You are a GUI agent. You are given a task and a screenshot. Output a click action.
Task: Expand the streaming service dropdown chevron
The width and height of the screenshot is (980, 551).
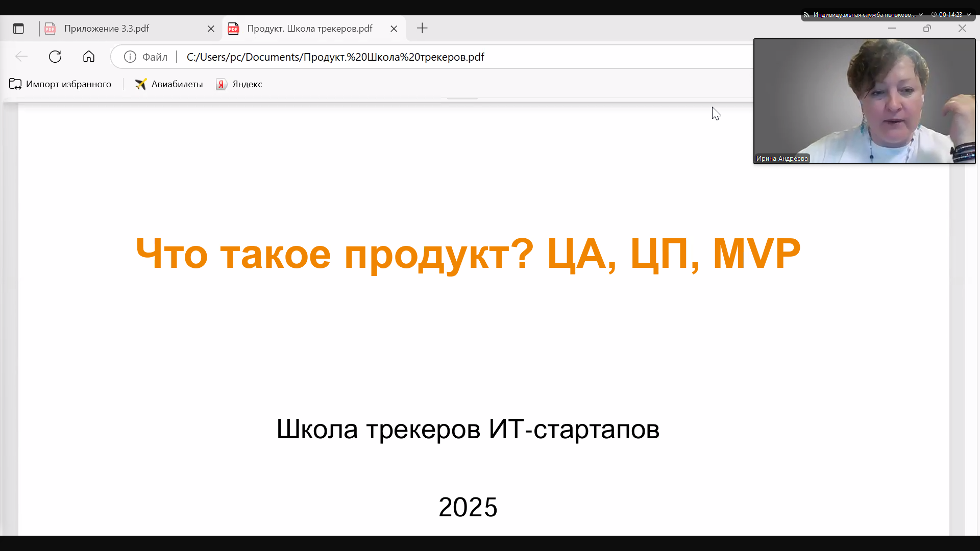(x=921, y=15)
